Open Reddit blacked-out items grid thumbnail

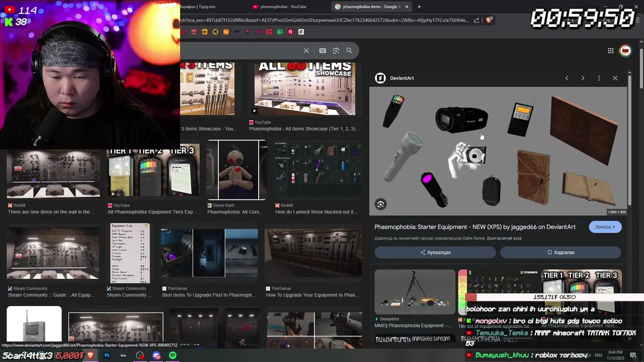[x=318, y=170]
